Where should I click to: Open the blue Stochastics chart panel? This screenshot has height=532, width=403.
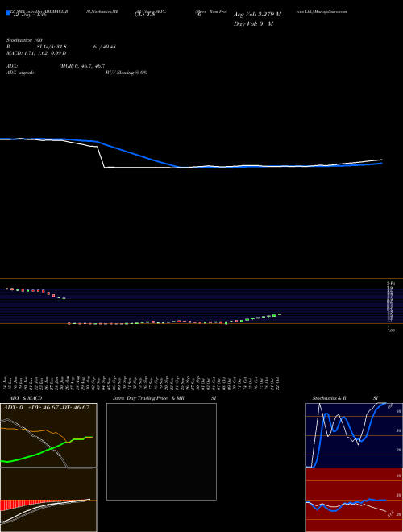[x=354, y=435]
